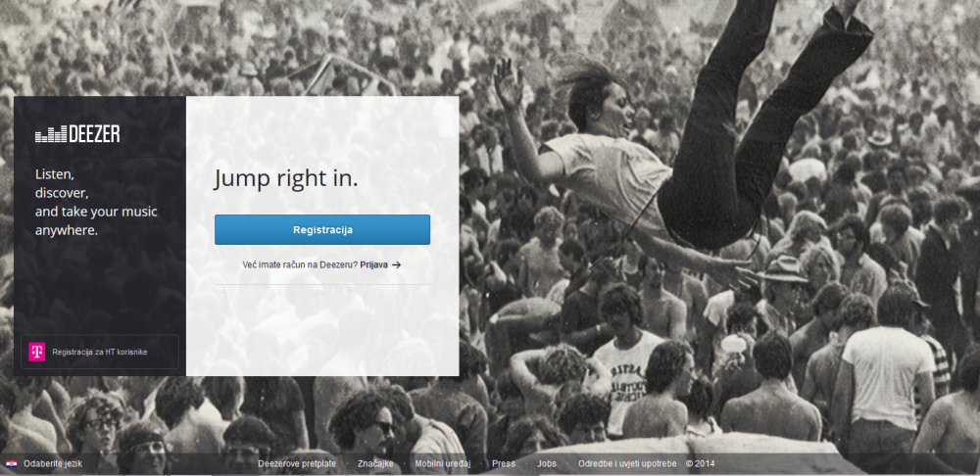Open Registracija za HT korisnike

[100, 352]
